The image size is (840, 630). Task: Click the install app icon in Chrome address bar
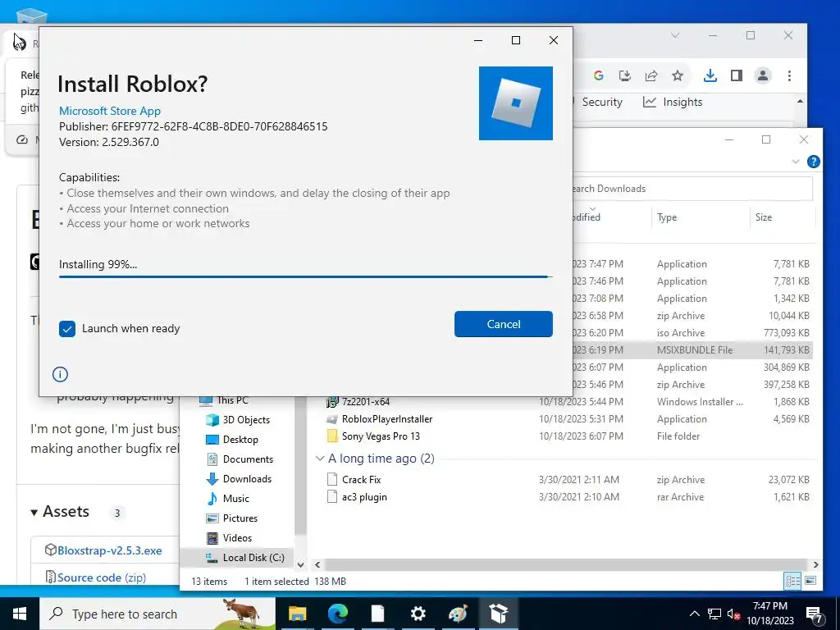pos(624,75)
